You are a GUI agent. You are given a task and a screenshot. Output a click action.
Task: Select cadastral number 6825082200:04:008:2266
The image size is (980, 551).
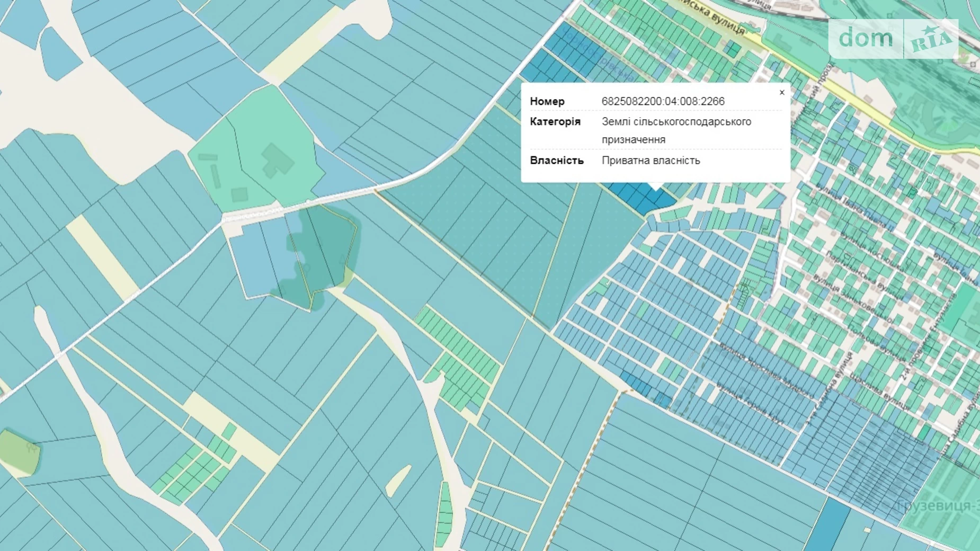point(663,101)
